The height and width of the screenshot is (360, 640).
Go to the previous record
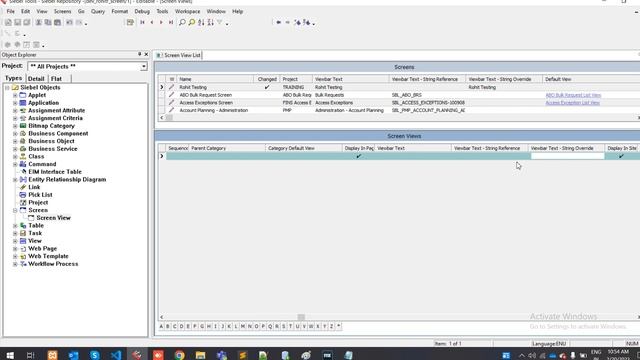(x=152, y=22)
